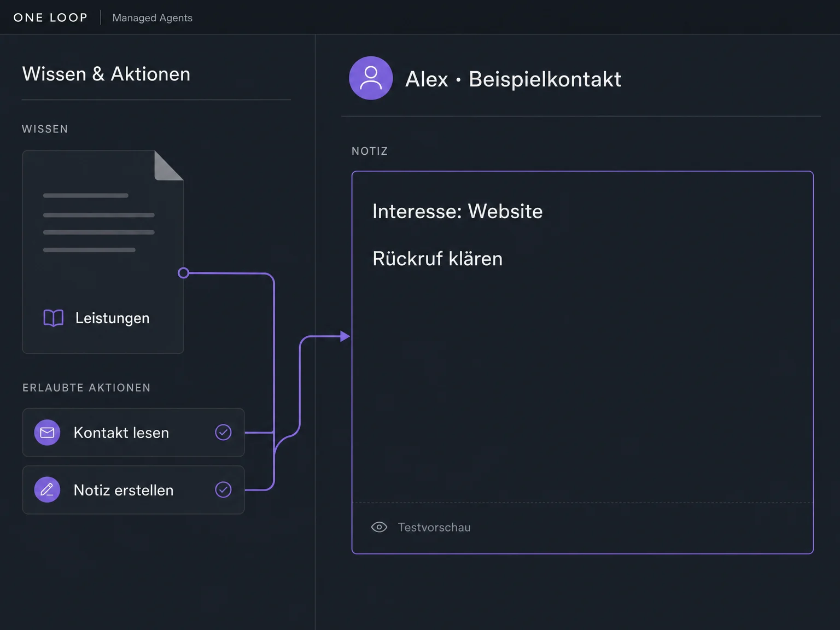The width and height of the screenshot is (840, 630).
Task: Click the Alex contact avatar icon
Action: click(x=371, y=78)
